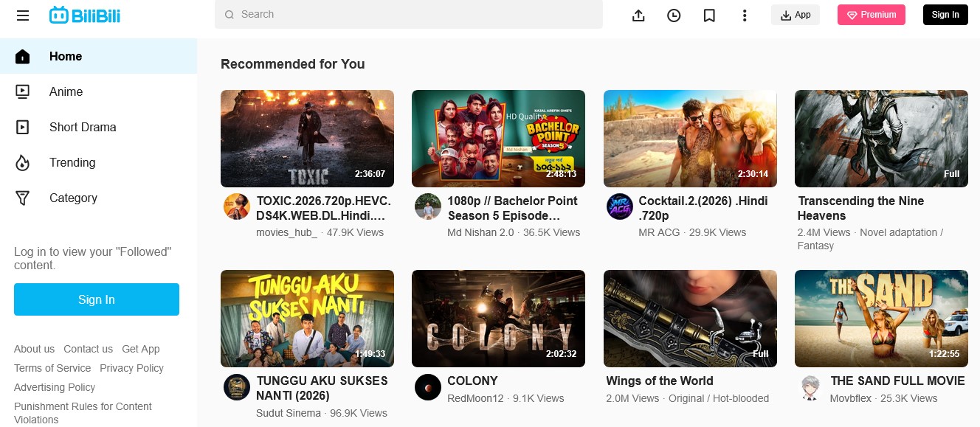Click the Sudut Sinema uploader name
The height and width of the screenshot is (427, 980).
tap(289, 413)
